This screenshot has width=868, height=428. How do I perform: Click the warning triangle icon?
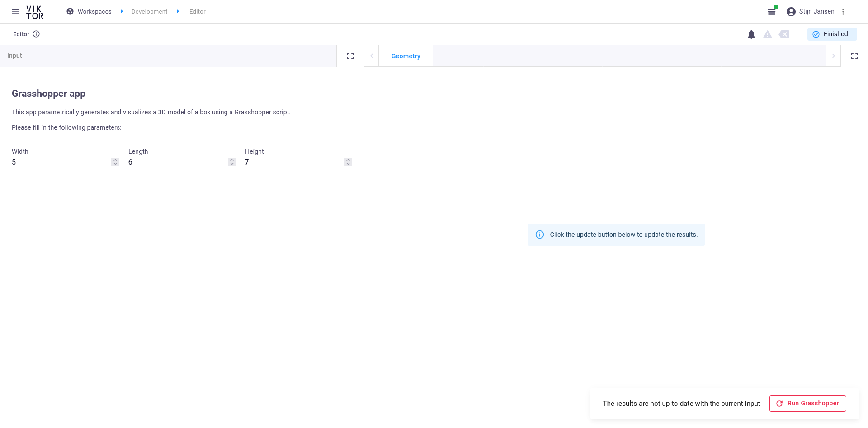point(768,34)
